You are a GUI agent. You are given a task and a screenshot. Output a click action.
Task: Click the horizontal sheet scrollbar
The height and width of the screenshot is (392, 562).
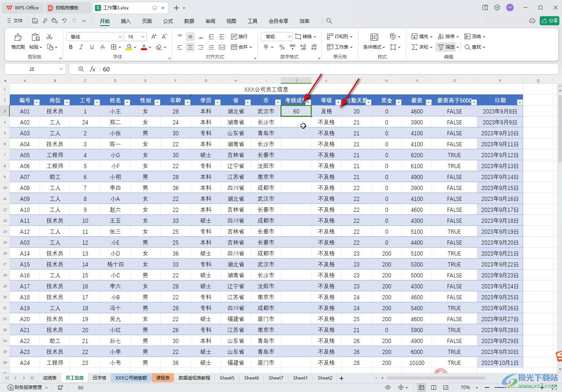click(x=436, y=378)
